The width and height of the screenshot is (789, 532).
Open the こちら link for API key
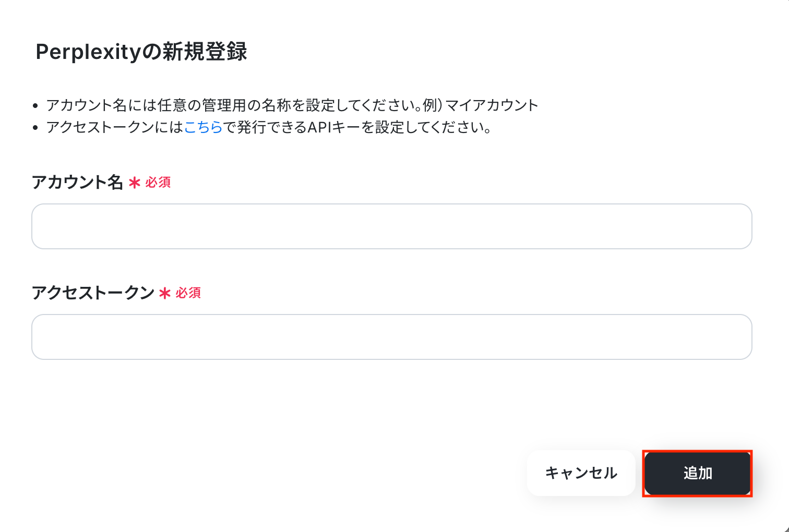(204, 127)
